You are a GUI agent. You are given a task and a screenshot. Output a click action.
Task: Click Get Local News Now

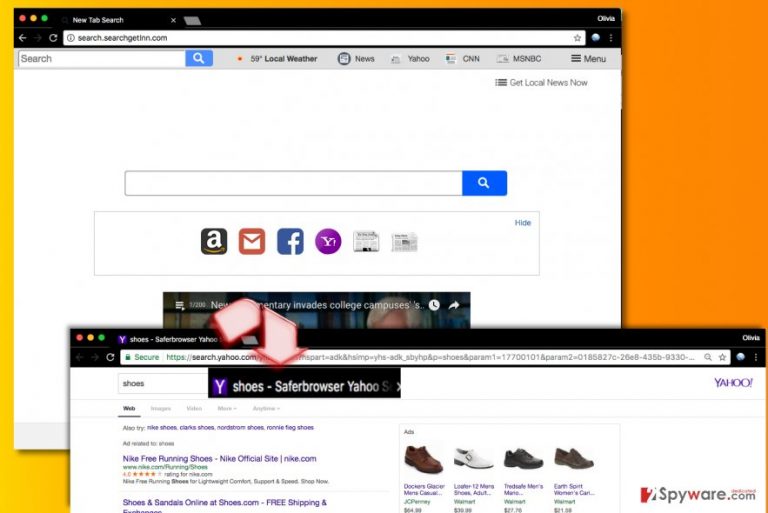click(x=541, y=83)
